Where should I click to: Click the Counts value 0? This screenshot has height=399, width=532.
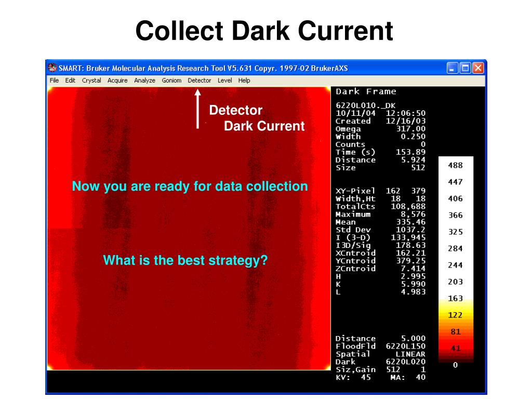click(x=423, y=144)
